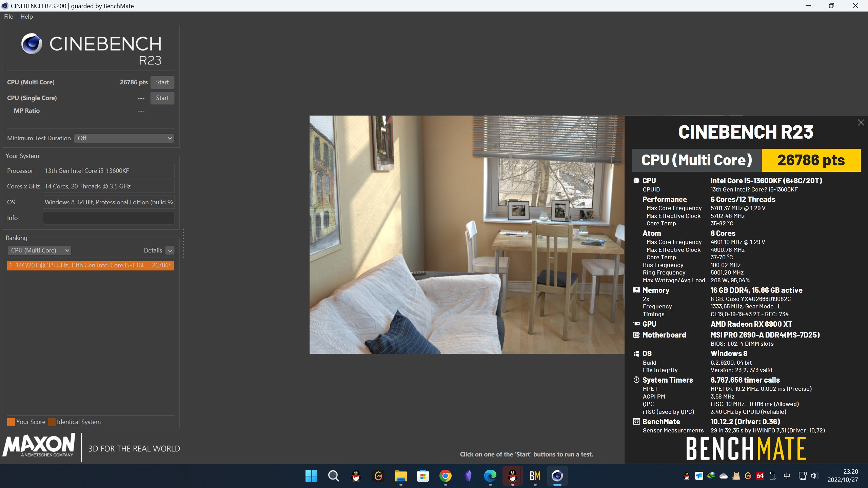868x488 pixels.
Task: Click the BenchMate BM taskbar icon
Action: [535, 476]
